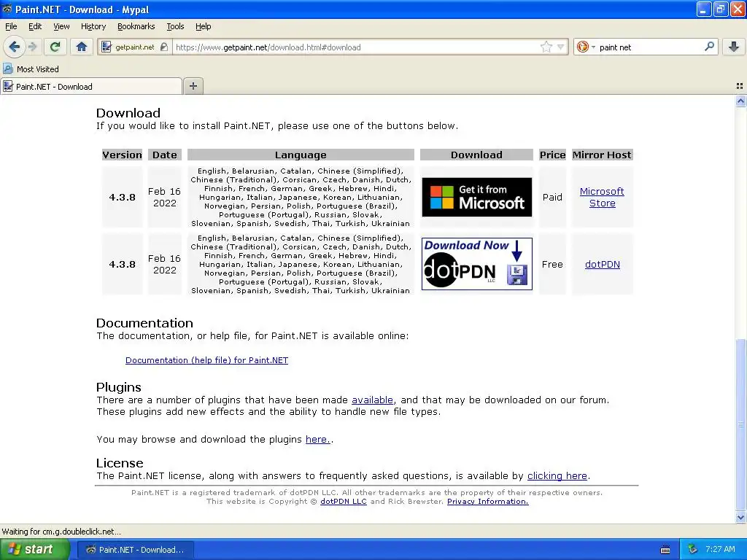Click the tray icon next to clock
Image resolution: width=747 pixels, height=560 pixels.
(692, 550)
